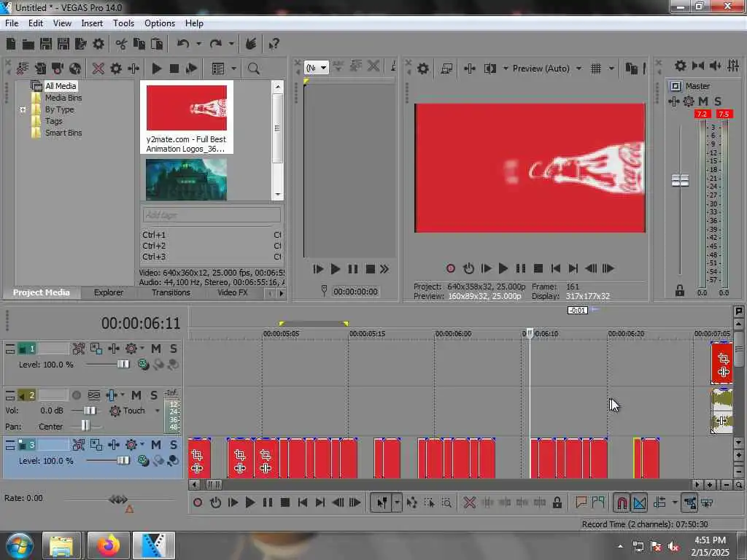The image size is (747, 560).
Task: Open edit tool selector dropdown arrow
Action: (397, 502)
